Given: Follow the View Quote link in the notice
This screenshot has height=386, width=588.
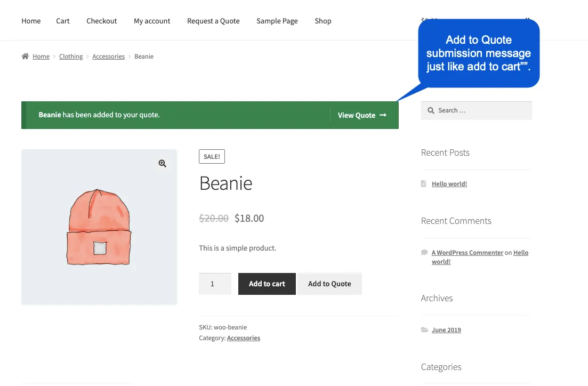Looking at the screenshot, I should pos(357,115).
